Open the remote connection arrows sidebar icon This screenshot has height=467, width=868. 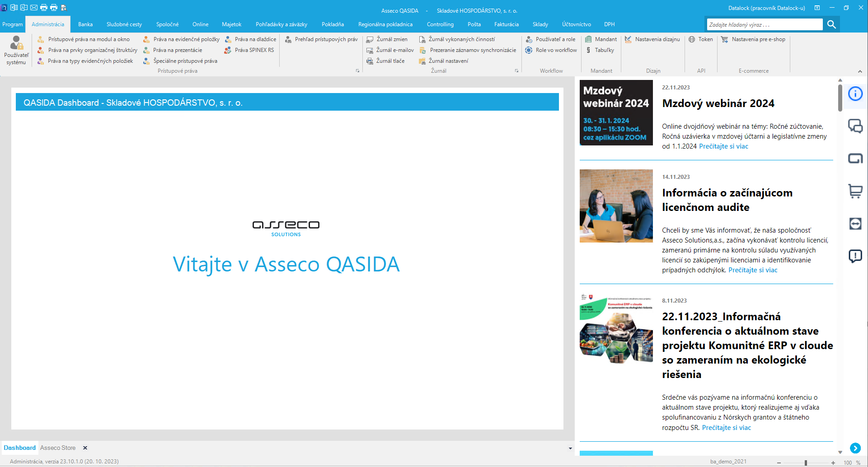point(855,224)
